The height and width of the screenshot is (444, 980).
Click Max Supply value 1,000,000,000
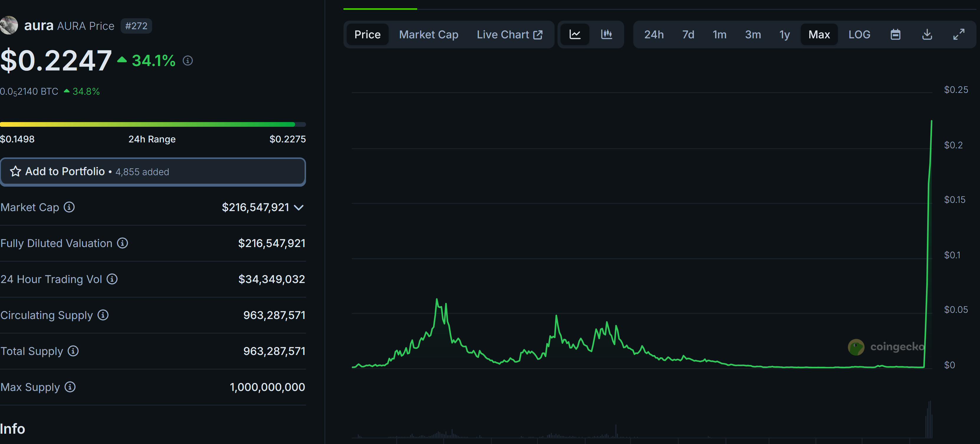[x=267, y=387]
